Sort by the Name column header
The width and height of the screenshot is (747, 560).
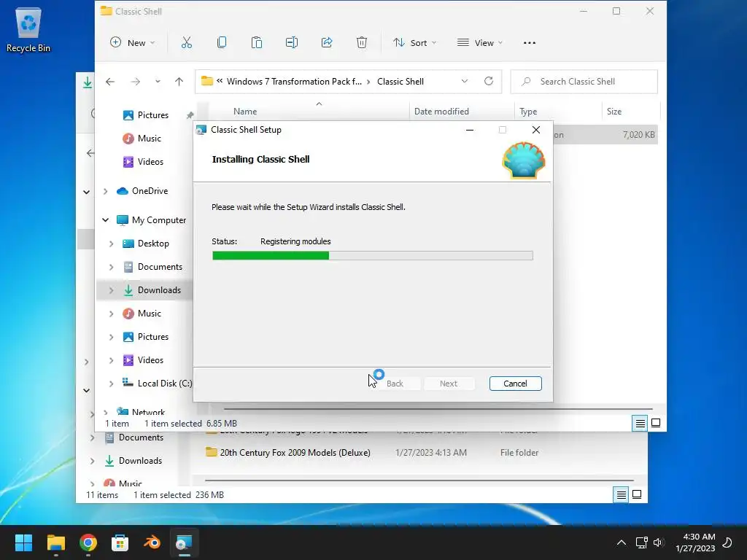[x=245, y=112]
